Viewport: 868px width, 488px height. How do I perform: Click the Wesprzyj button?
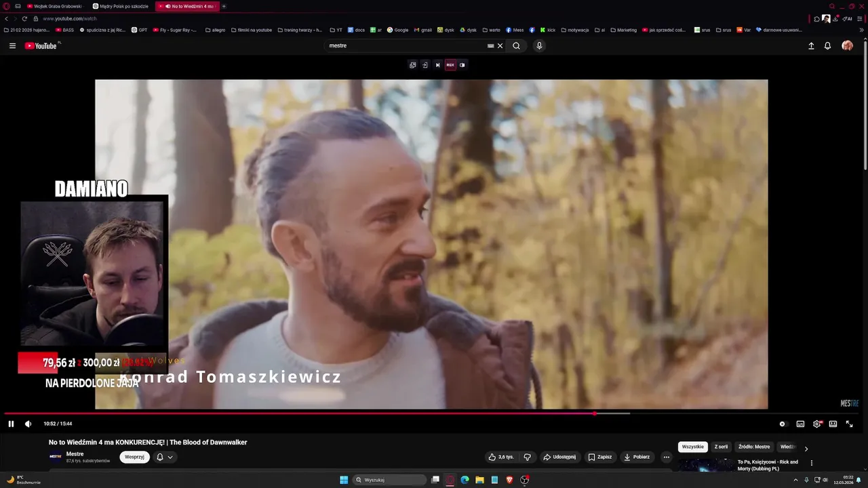(134, 457)
